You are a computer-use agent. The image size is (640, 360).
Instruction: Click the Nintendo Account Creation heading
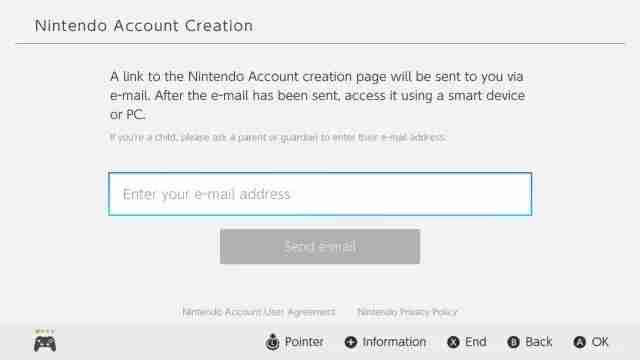[144, 26]
